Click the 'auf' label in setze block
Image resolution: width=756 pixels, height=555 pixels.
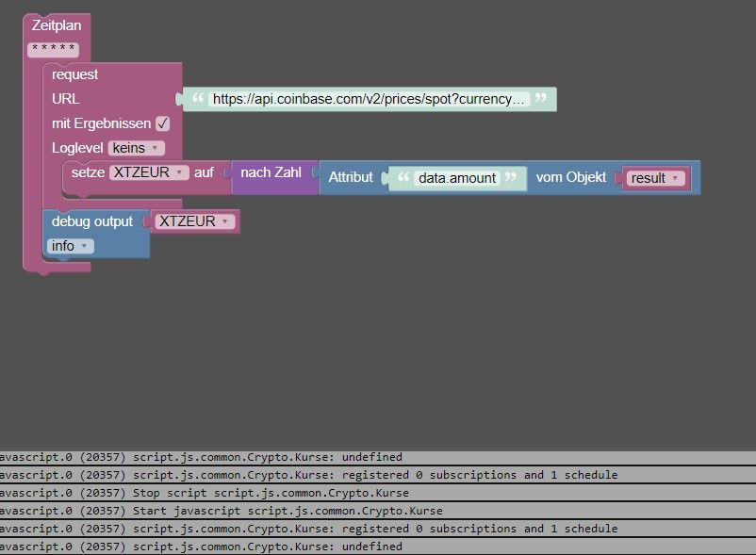pyautogui.click(x=204, y=172)
